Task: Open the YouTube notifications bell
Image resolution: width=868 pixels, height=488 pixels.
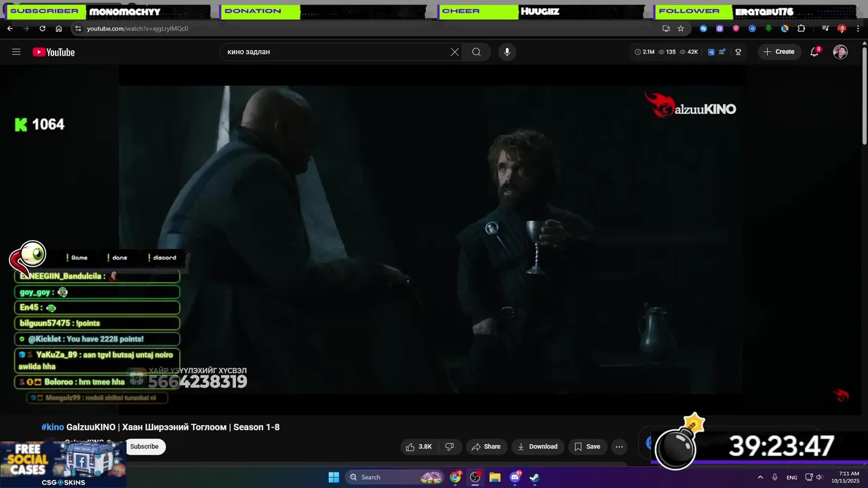Action: pyautogui.click(x=815, y=52)
